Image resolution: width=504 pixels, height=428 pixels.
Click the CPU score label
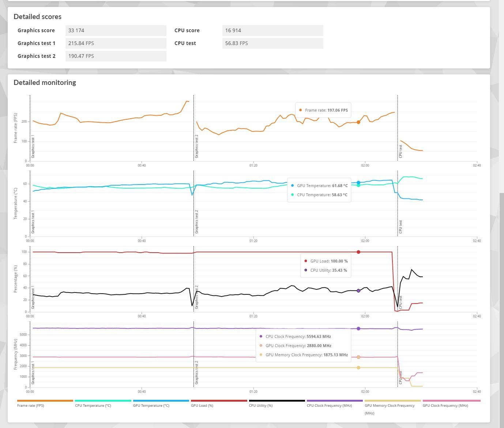(x=187, y=30)
